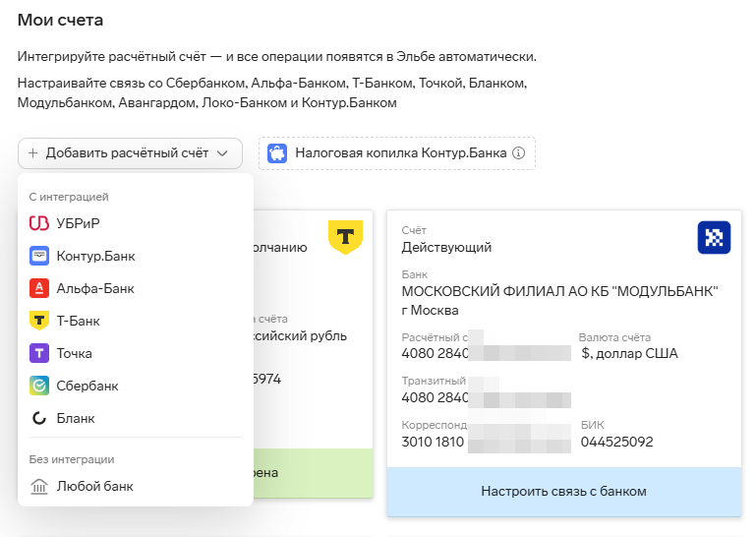Image resolution: width=756 pixels, height=537 pixels.
Task: Click the bank name МОСКОВСКИЙ ФИЛИАЛ АО КБ "МОДУЛЬБАНК"
Action: coord(559,291)
